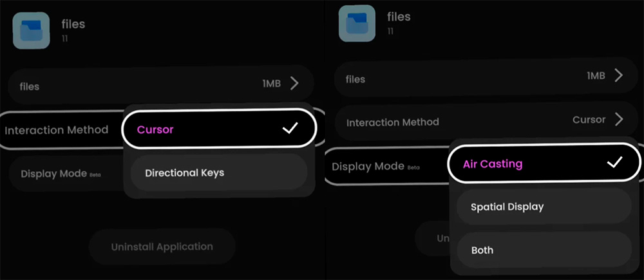Expand Interaction Method chevron next to Cursor value
644x280 pixels.
point(619,120)
